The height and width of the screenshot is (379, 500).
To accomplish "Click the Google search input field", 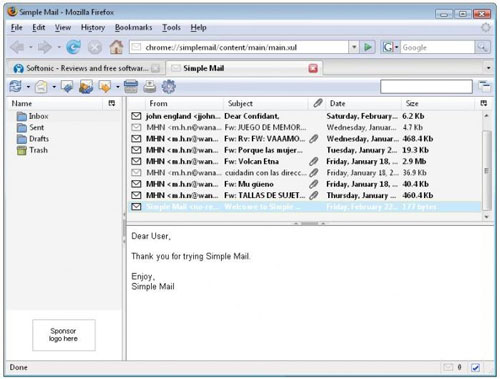I will 437,47.
